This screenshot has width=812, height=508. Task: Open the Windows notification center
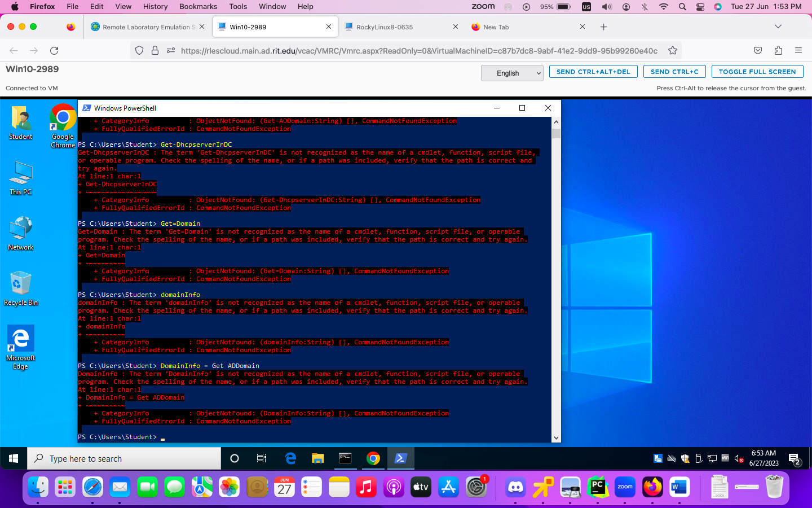(795, 459)
